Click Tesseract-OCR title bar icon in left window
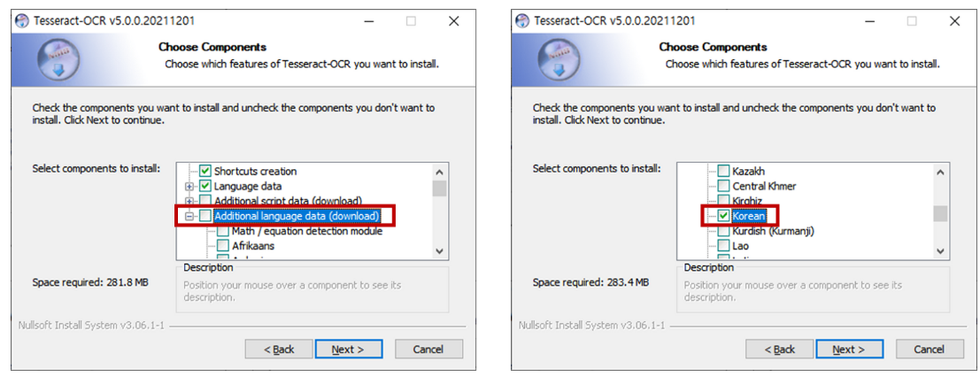The width and height of the screenshot is (980, 377). (x=22, y=20)
